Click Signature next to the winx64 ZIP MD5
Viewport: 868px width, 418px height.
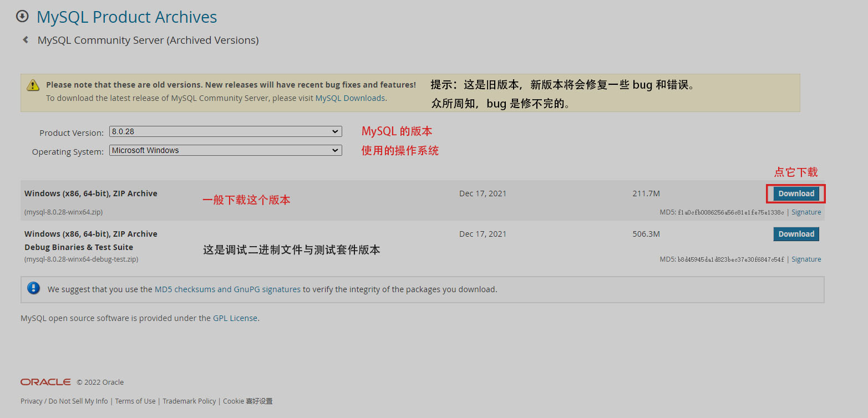coord(806,212)
